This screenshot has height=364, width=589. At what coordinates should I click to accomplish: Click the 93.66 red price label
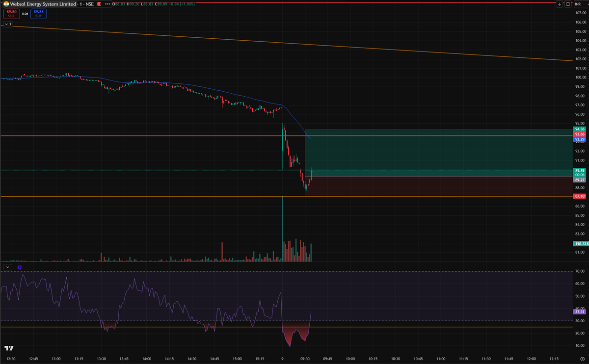[x=580, y=134]
